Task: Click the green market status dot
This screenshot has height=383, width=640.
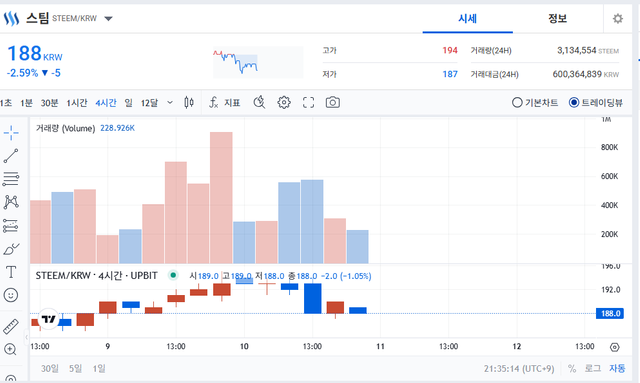Action: [173, 275]
